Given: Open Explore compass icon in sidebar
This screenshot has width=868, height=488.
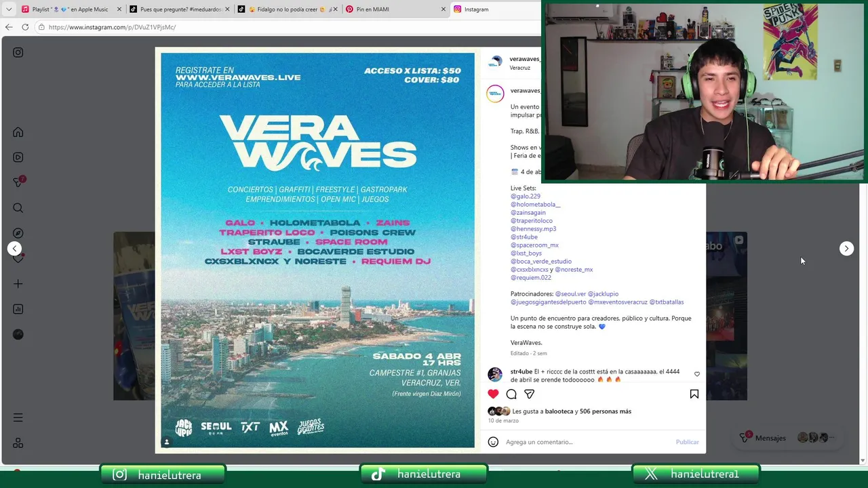Looking at the screenshot, I should pyautogui.click(x=18, y=233).
